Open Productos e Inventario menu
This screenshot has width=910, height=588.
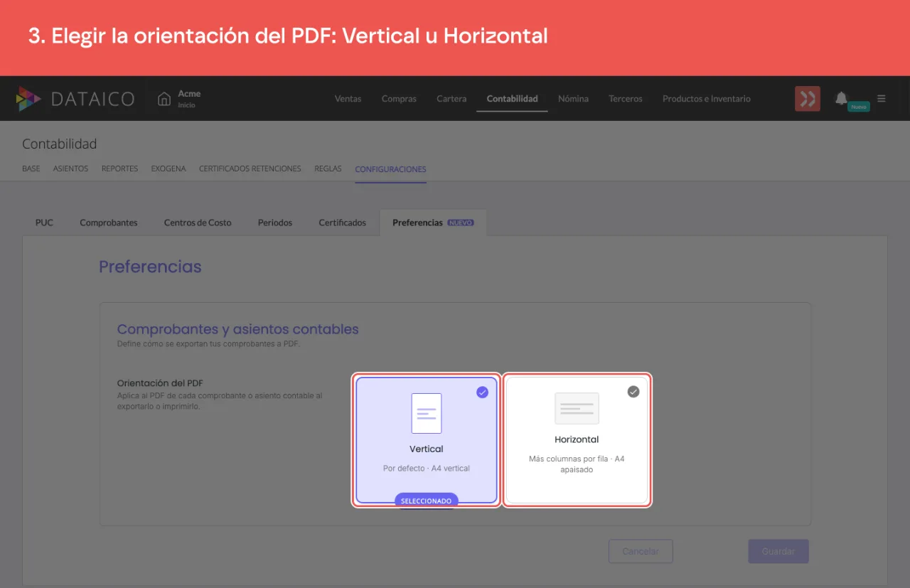pos(707,99)
